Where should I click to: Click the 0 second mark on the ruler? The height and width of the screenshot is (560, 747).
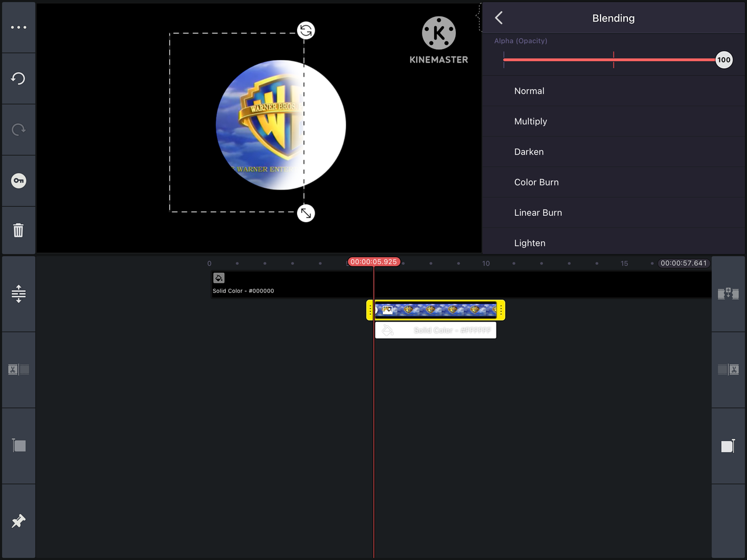[210, 264]
